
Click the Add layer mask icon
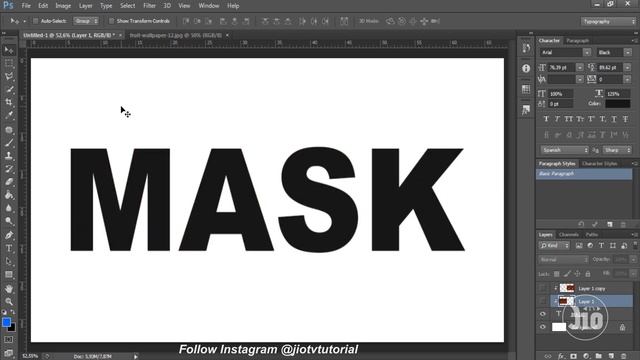coord(573,356)
